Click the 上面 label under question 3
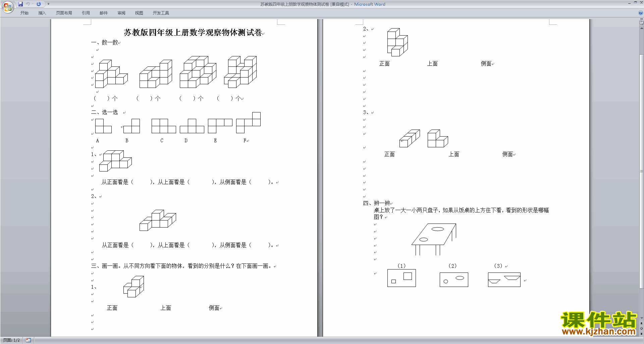The height and width of the screenshot is (344, 644). [454, 154]
